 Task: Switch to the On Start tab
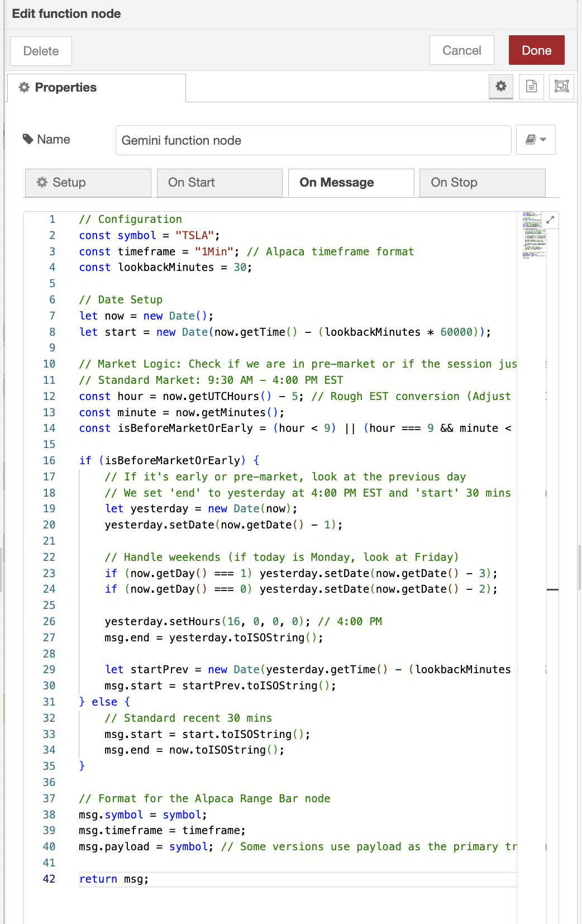(220, 183)
